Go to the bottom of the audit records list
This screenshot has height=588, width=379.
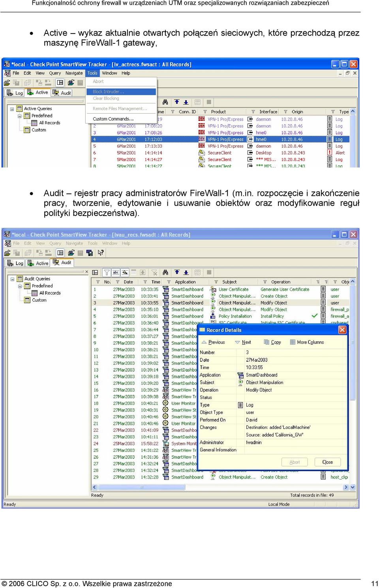[186, 272]
